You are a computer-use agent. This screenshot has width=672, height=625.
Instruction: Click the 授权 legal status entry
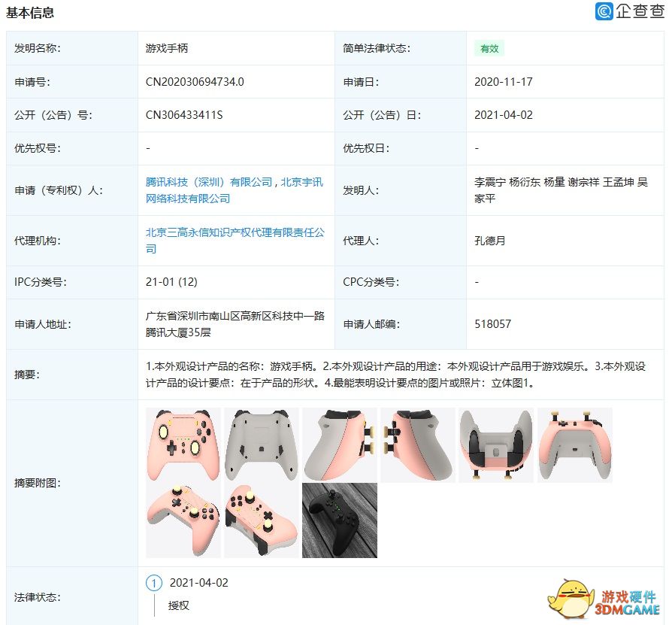tap(179, 605)
